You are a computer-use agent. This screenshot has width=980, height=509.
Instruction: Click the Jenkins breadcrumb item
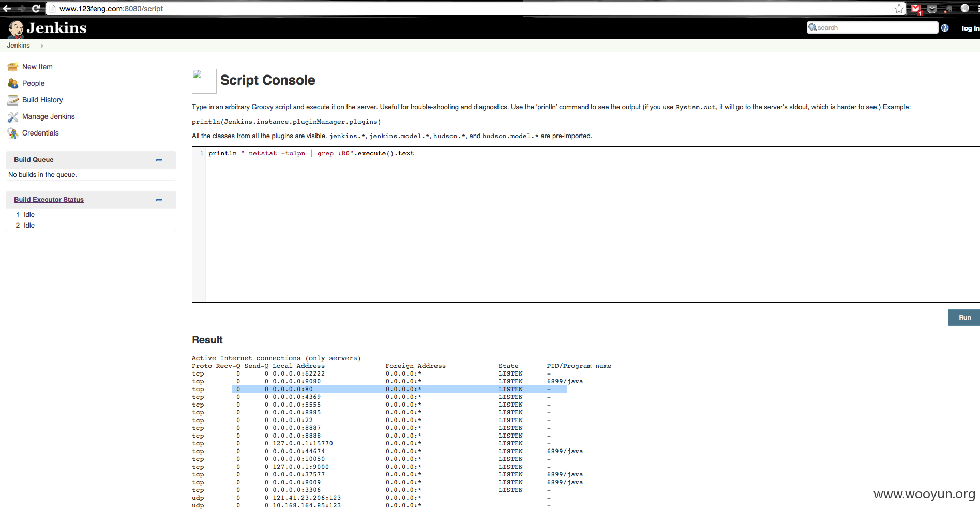pos(19,46)
